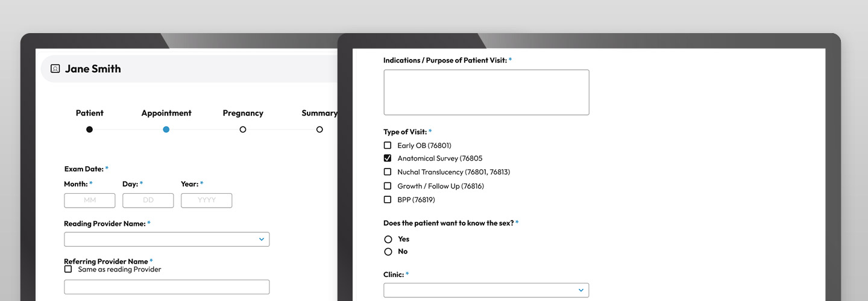The image size is (868, 301).
Task: Select Yes for knowing the sex
Action: point(388,239)
